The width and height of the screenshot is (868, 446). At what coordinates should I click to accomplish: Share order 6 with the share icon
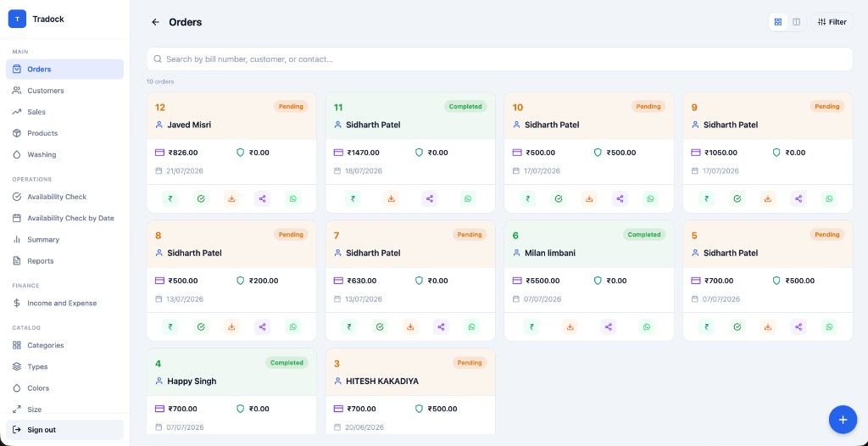[609, 327]
